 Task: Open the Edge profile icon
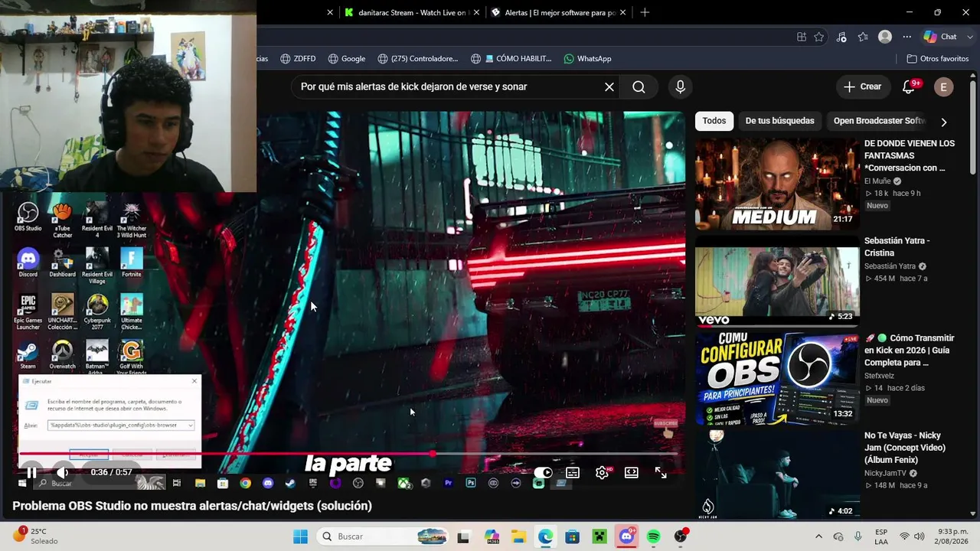click(x=885, y=37)
